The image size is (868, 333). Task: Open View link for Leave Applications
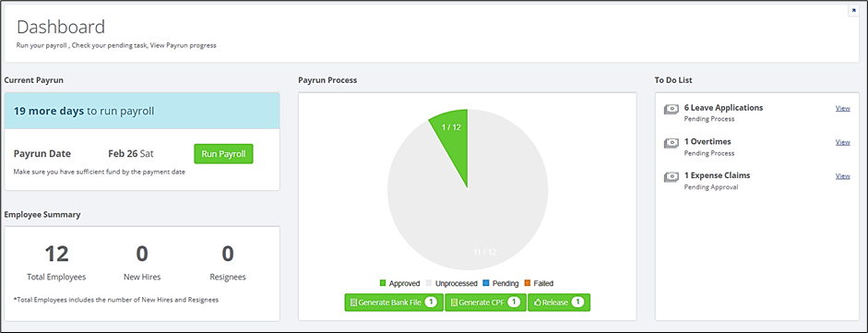pyautogui.click(x=842, y=109)
